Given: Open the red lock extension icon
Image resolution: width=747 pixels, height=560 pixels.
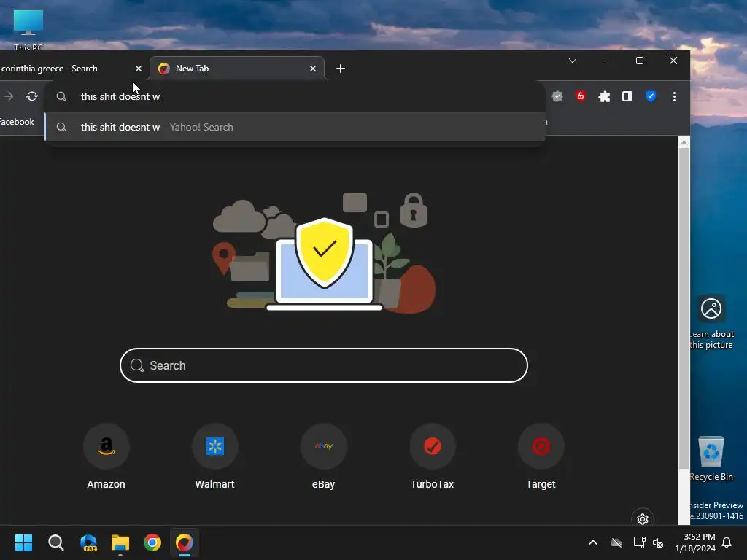Looking at the screenshot, I should click(x=580, y=97).
